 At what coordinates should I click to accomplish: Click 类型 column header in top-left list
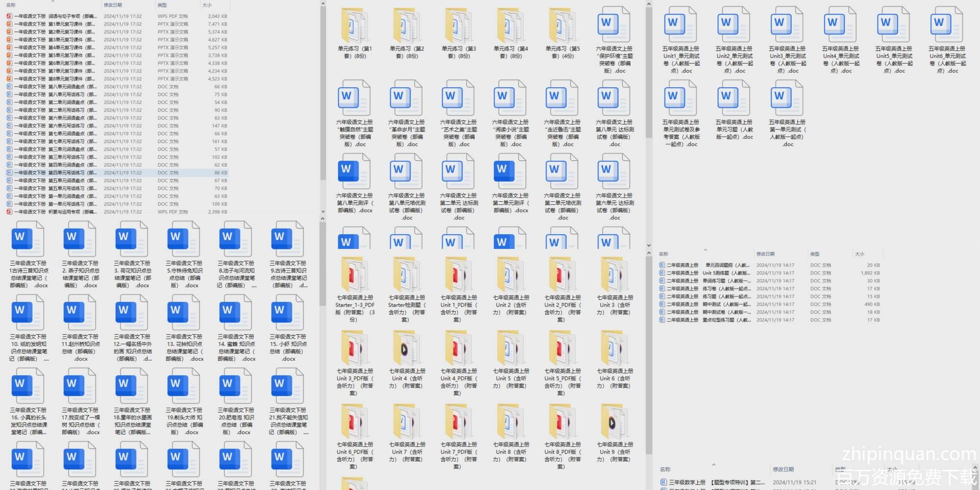point(162,5)
